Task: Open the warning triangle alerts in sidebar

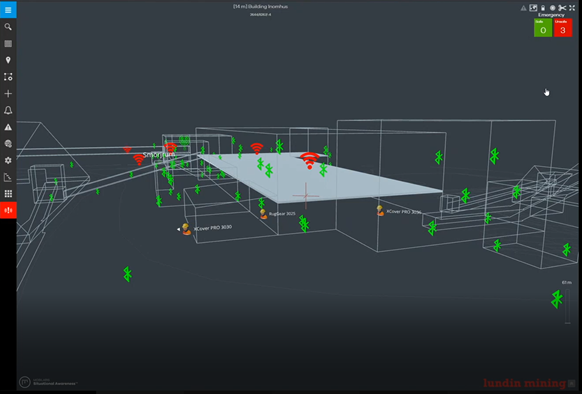Action: [8, 127]
